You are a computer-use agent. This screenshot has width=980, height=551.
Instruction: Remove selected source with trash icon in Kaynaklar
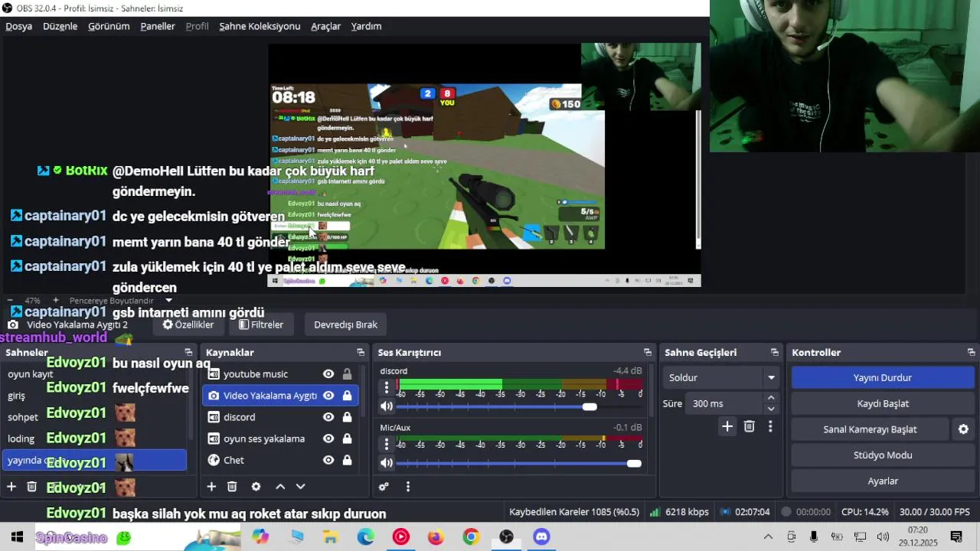coord(232,487)
